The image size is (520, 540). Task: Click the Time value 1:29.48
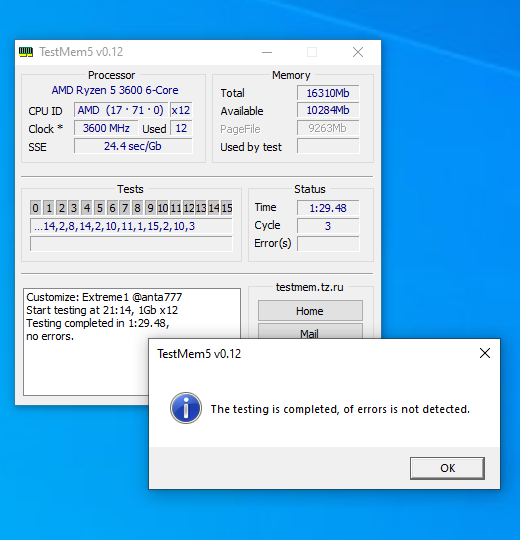click(x=328, y=208)
